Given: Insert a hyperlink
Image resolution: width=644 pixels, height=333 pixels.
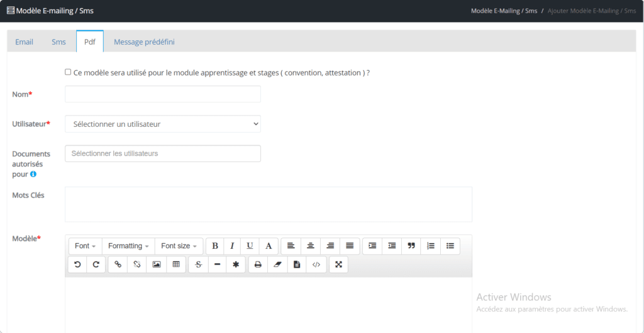Looking at the screenshot, I should point(118,265).
